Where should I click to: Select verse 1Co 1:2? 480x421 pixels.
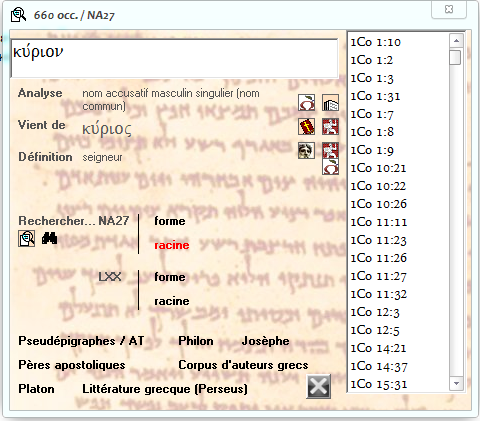pyautogui.click(x=372, y=60)
